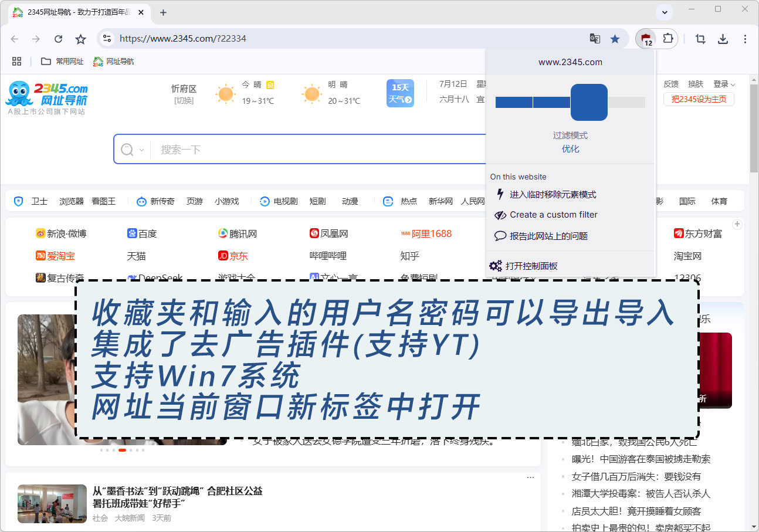759x532 pixels.
Task: Expand the tab search dropdown arrow
Action: [665, 12]
